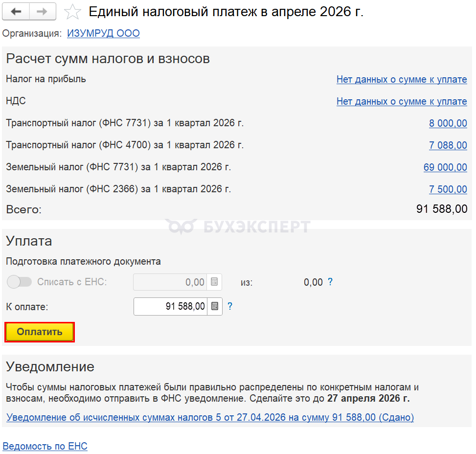Open НДС no-data amount link

pyautogui.click(x=401, y=101)
